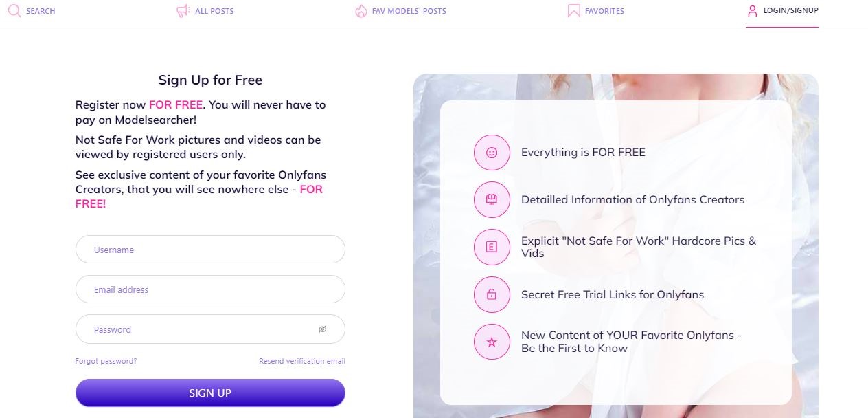Click the bookmark Favorites icon
Screen dimensions: 868x418
pos(573,11)
